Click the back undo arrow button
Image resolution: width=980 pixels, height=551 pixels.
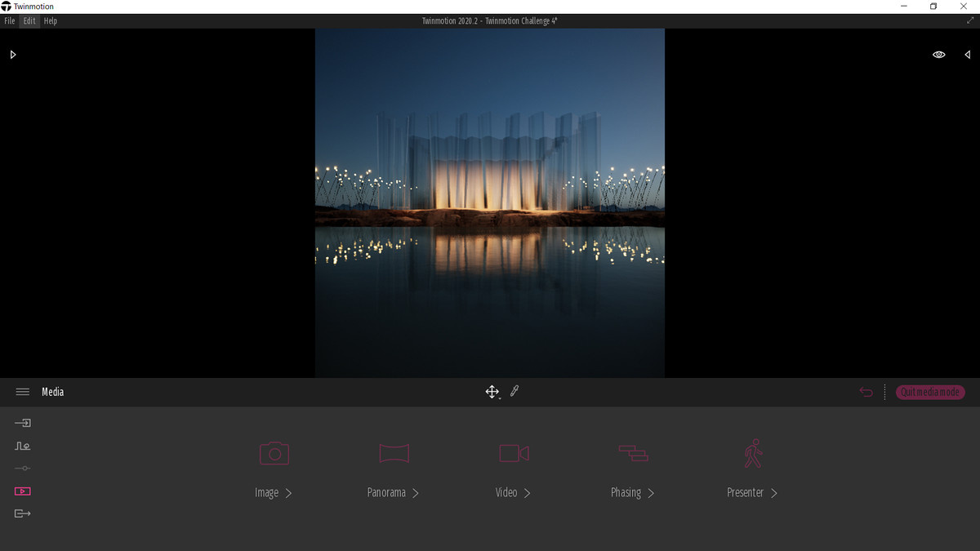[x=866, y=392]
